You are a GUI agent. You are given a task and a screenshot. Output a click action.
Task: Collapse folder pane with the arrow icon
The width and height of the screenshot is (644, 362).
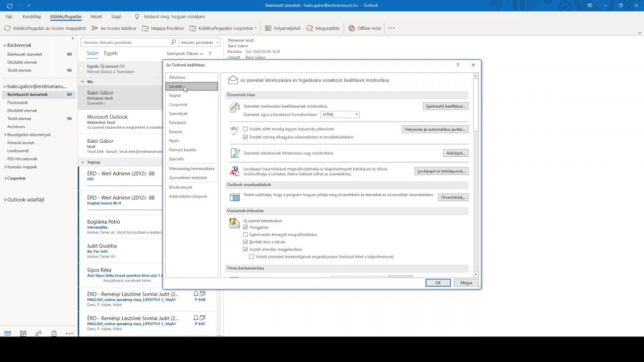pyautogui.click(x=72, y=39)
